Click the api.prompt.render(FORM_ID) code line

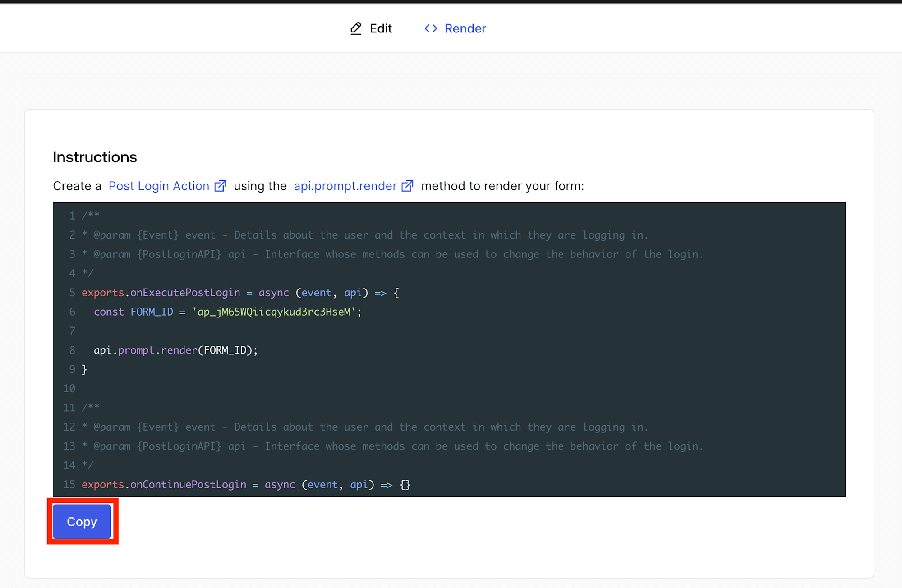(175, 350)
